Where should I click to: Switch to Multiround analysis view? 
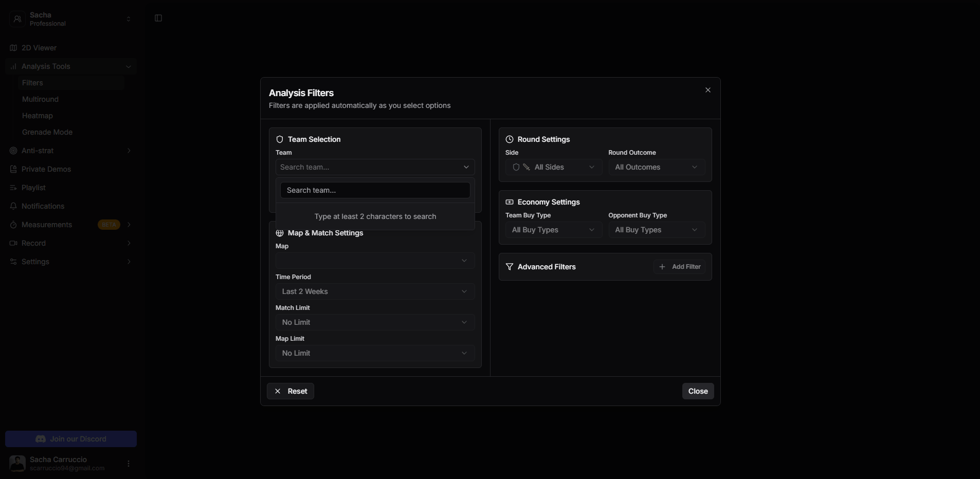pos(41,99)
